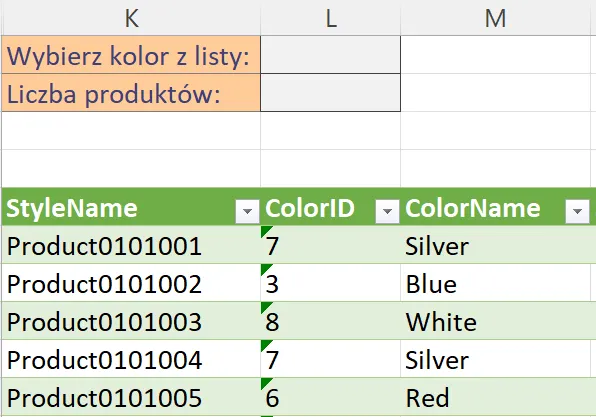Select column K header

click(132, 18)
